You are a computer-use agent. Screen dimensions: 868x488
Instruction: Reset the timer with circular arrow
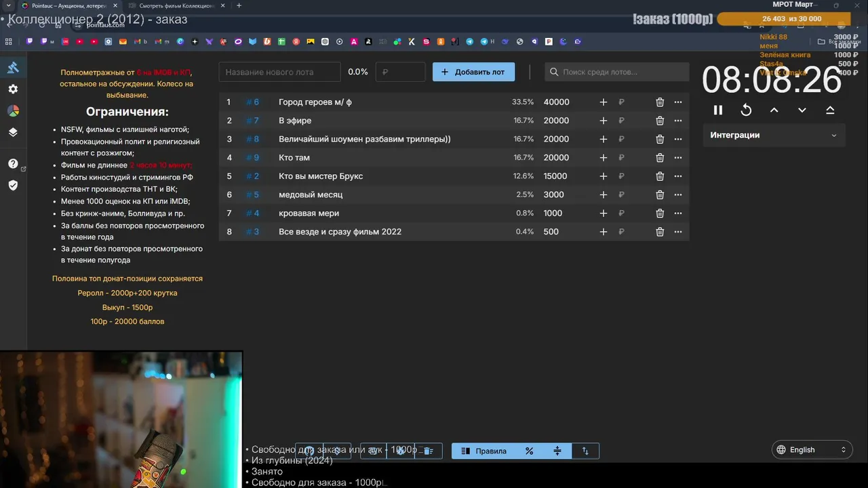746,110
